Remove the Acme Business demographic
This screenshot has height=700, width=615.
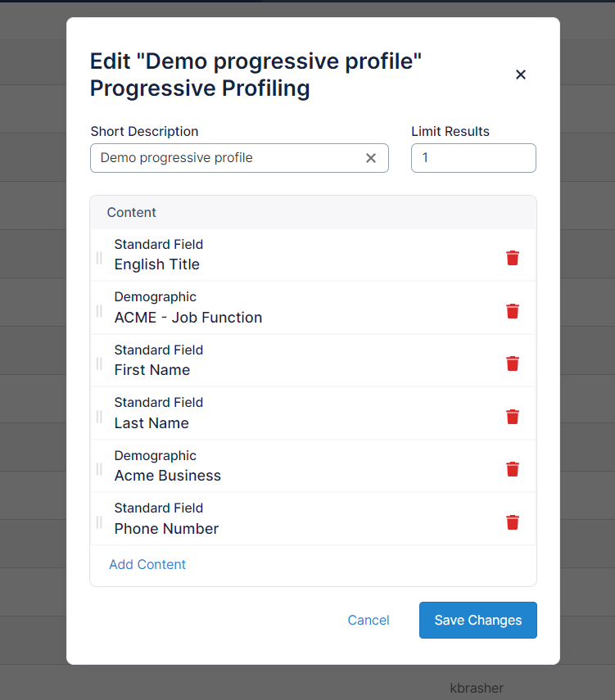[x=513, y=469]
